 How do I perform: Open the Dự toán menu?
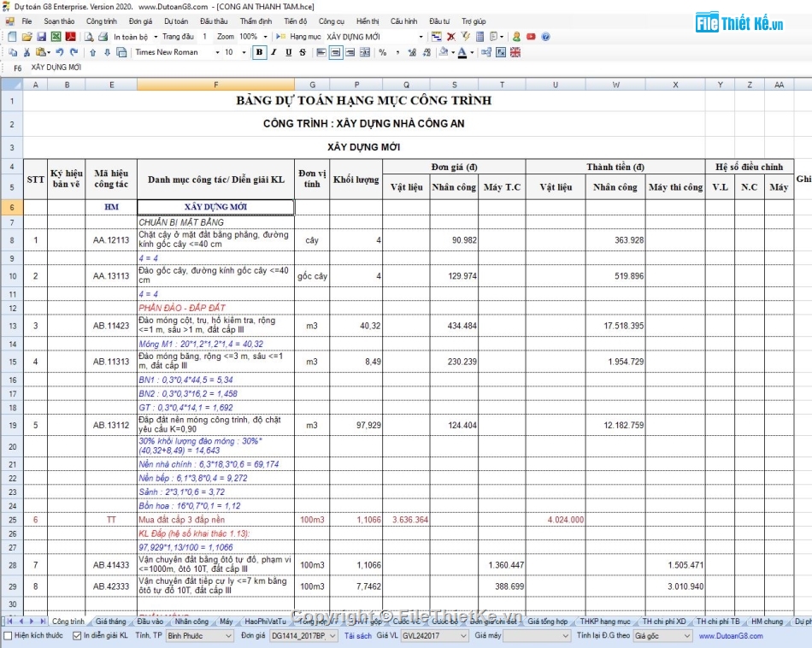[x=176, y=21]
